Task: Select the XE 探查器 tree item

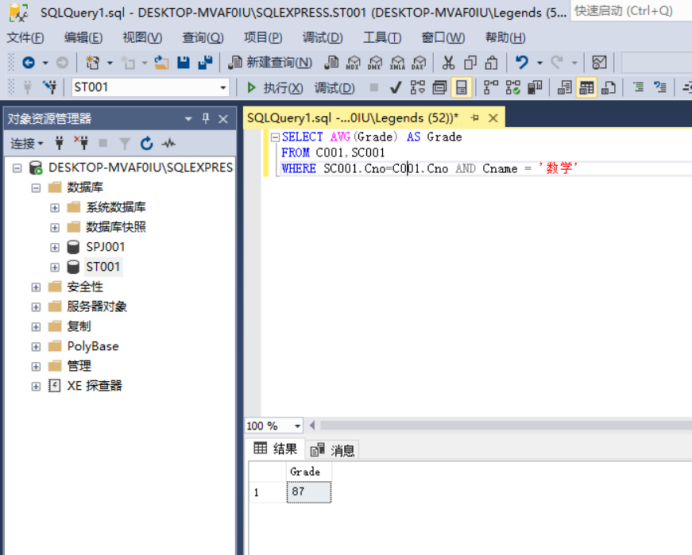Action: pyautogui.click(x=94, y=386)
